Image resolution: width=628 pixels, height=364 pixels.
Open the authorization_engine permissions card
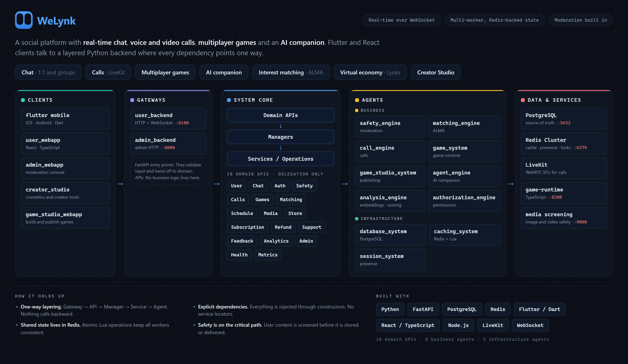point(464,201)
